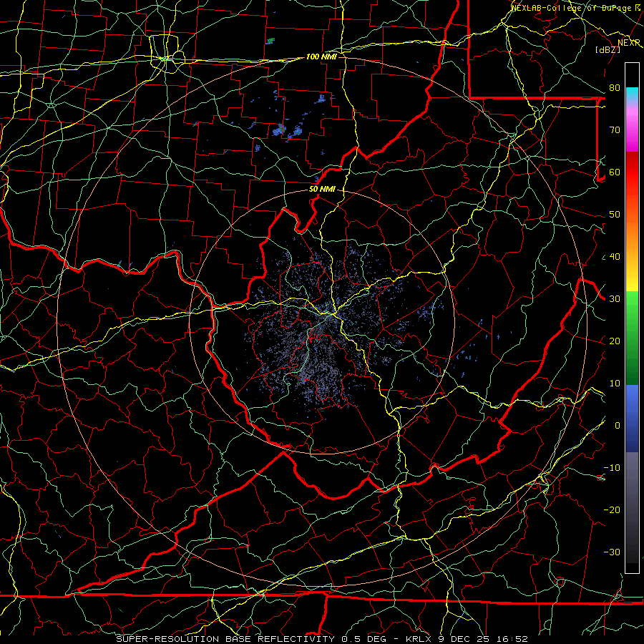
Task: Click the "[dBZ]" unit label
Action: pyautogui.click(x=608, y=49)
